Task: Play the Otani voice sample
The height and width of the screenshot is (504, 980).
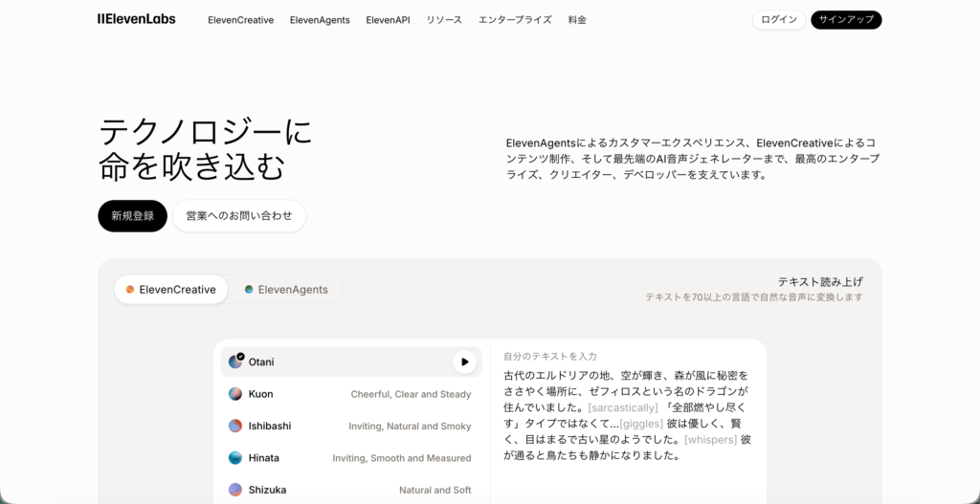Action: 464,362
